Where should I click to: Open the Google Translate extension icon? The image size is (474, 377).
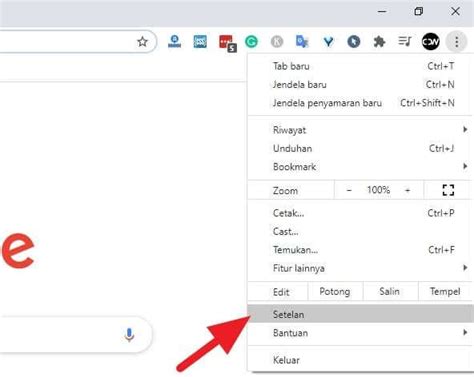pyautogui.click(x=302, y=42)
